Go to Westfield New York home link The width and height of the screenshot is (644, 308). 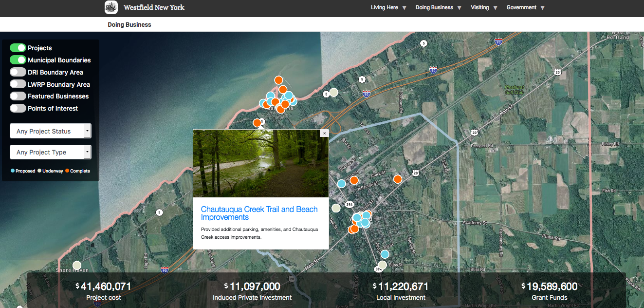[154, 7]
